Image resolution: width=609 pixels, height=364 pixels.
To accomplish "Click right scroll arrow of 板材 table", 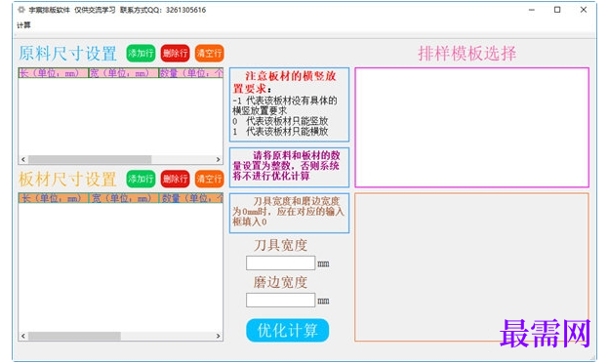I will point(218,336).
